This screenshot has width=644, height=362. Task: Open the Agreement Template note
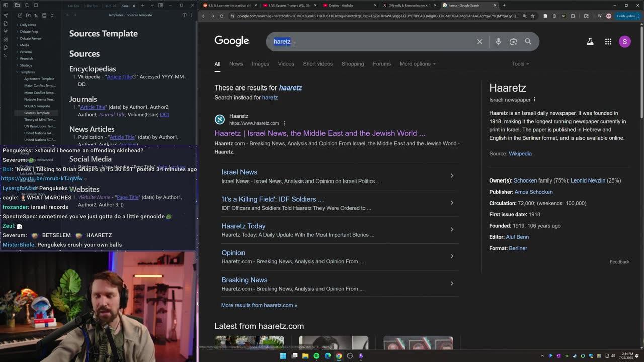39,79
